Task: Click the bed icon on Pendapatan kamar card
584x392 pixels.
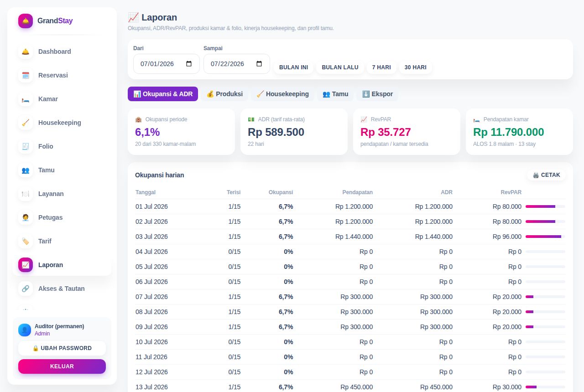Action: 476,119
